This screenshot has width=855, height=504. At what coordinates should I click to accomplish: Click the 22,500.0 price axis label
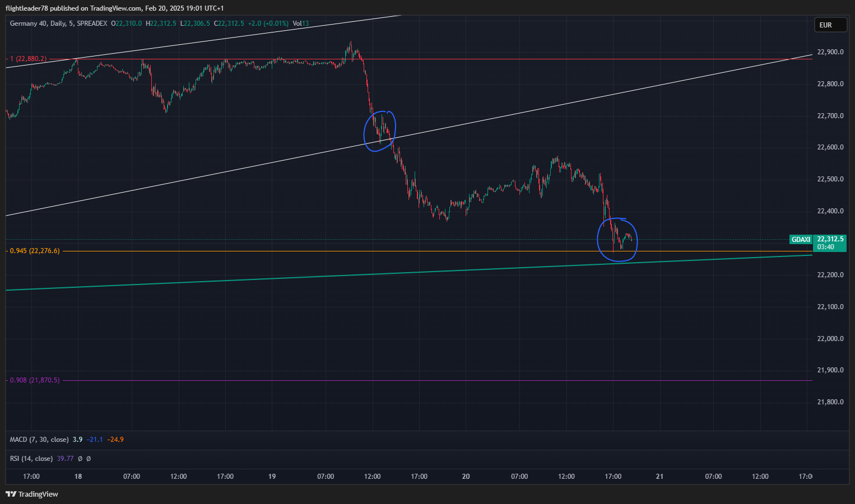point(830,179)
